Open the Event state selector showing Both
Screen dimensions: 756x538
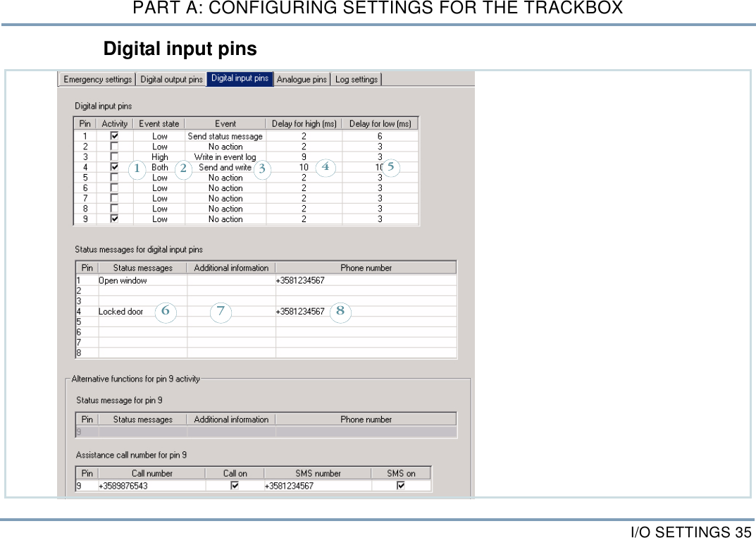(x=160, y=167)
